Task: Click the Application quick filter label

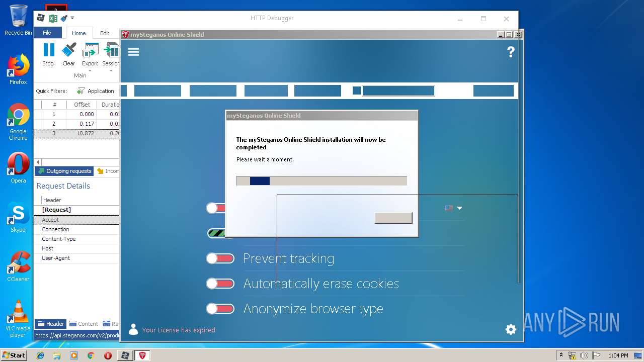Action: tap(101, 91)
